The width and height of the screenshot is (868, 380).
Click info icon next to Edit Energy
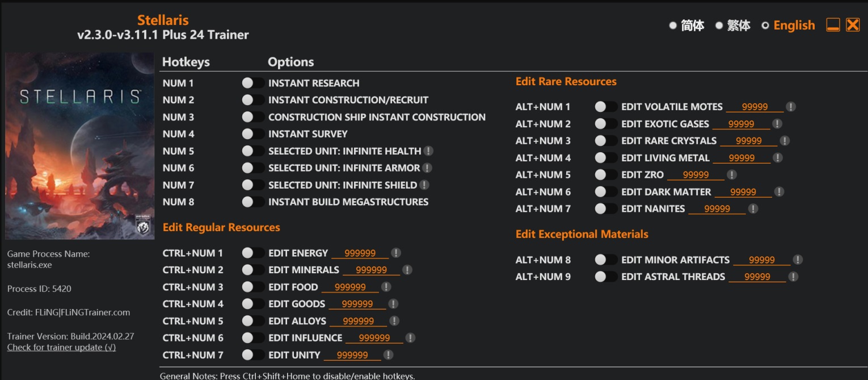click(396, 253)
